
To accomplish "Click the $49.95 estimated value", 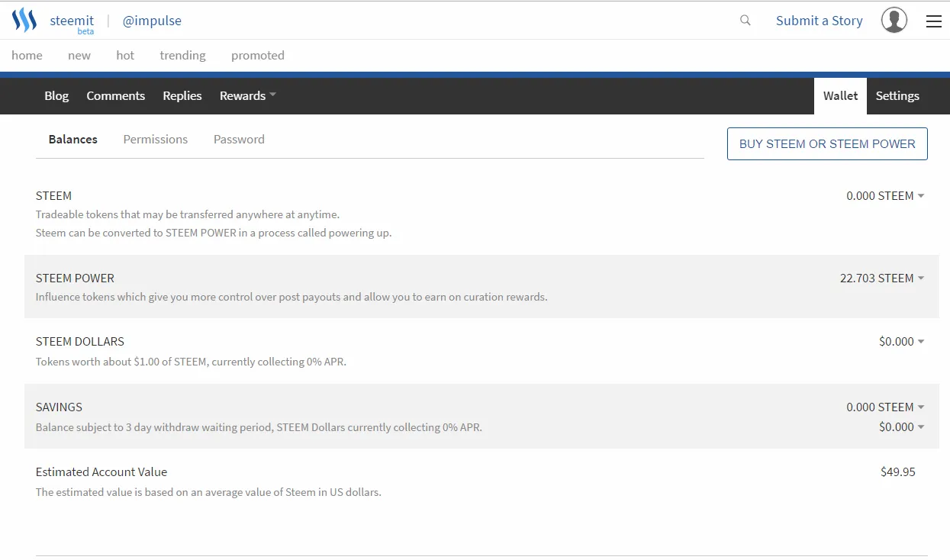I will (x=898, y=472).
